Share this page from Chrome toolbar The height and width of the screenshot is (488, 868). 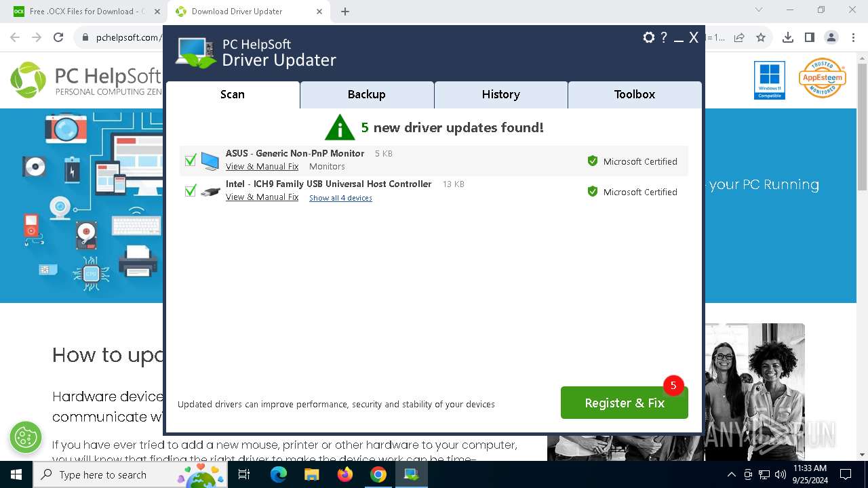click(x=739, y=38)
